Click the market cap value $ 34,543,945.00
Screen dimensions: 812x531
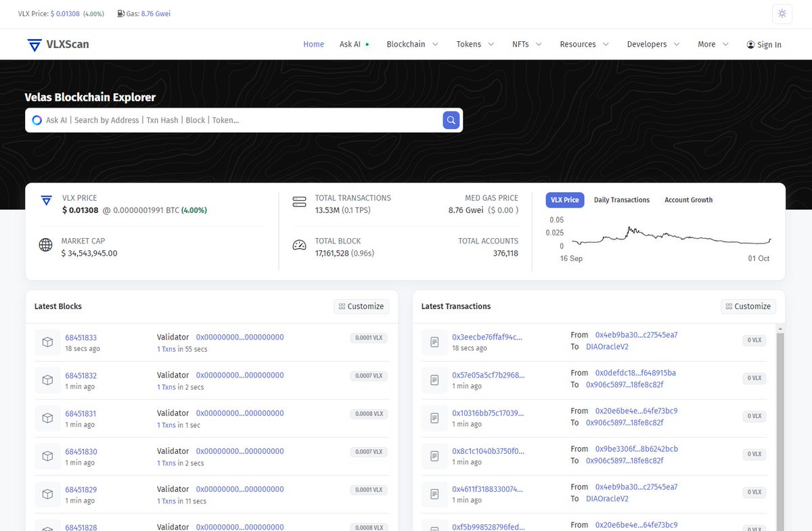click(89, 253)
